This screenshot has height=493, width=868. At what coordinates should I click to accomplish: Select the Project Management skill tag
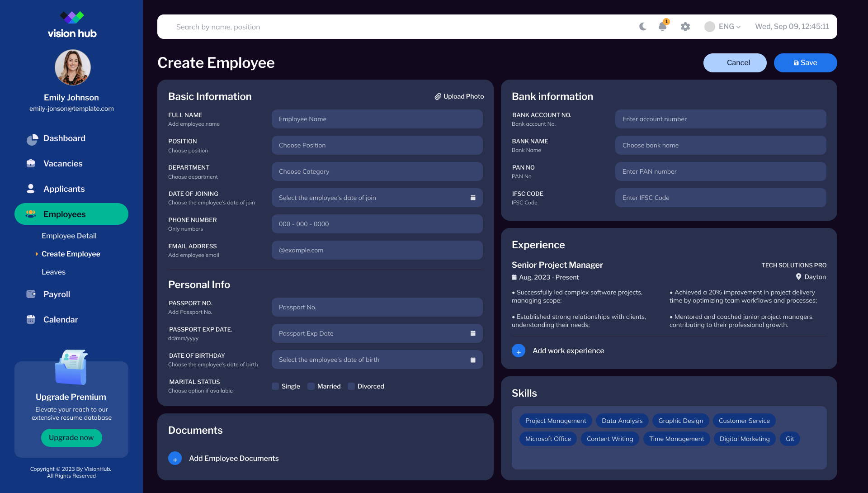tap(556, 421)
